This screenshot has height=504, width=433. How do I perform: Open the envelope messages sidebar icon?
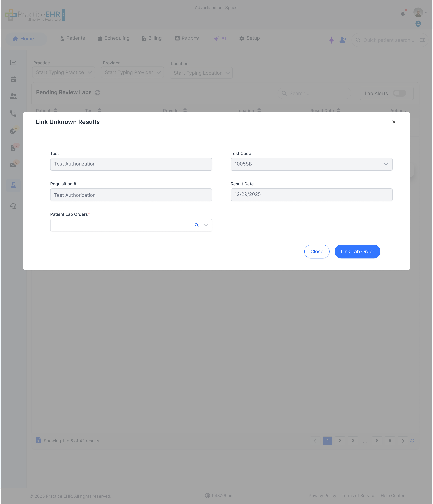point(13,165)
